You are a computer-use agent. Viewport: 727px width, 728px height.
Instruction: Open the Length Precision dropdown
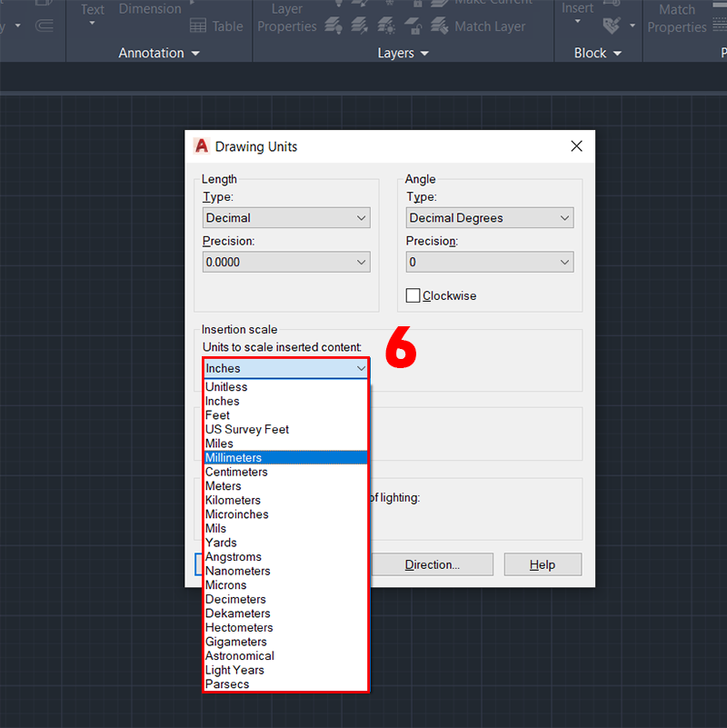[x=286, y=262]
